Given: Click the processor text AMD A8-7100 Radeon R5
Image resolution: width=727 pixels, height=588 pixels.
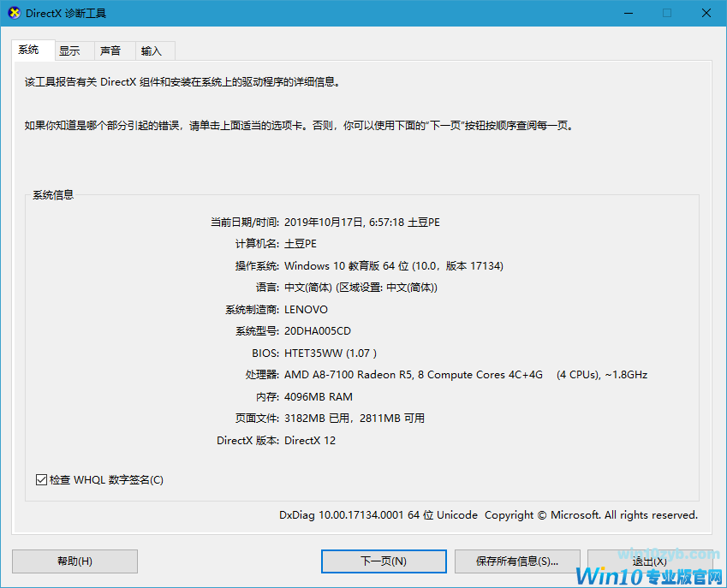Looking at the screenshot, I should (x=349, y=375).
